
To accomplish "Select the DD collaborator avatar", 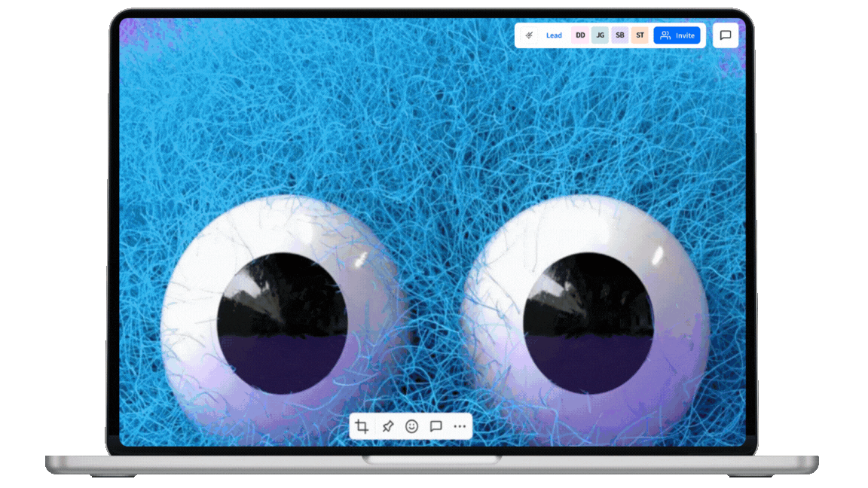I will point(580,35).
